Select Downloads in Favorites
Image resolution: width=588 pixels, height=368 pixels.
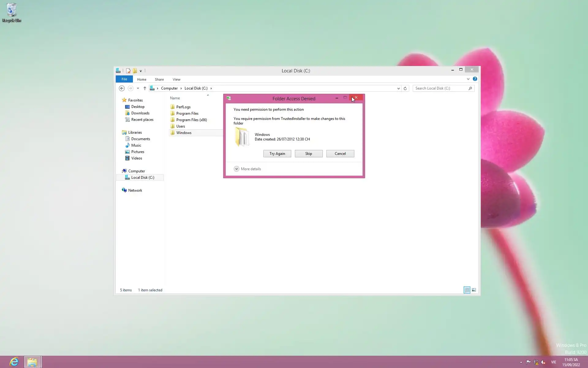point(140,113)
